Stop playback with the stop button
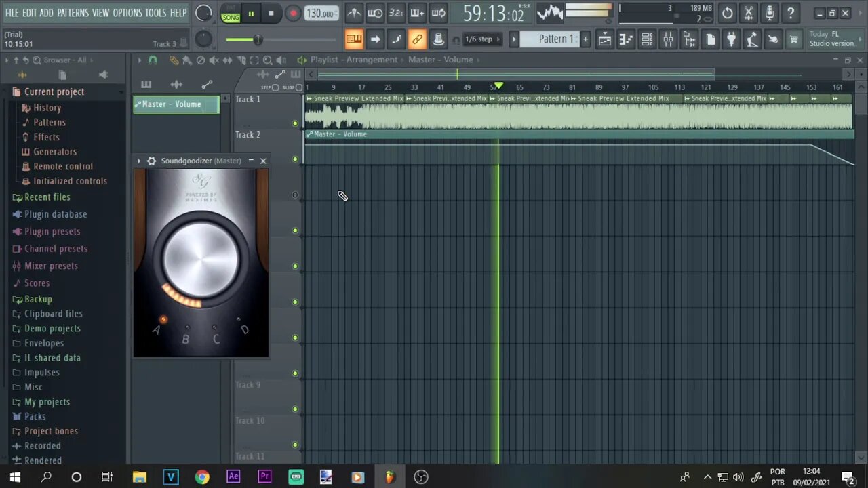This screenshot has width=868, height=488. pos(271,14)
